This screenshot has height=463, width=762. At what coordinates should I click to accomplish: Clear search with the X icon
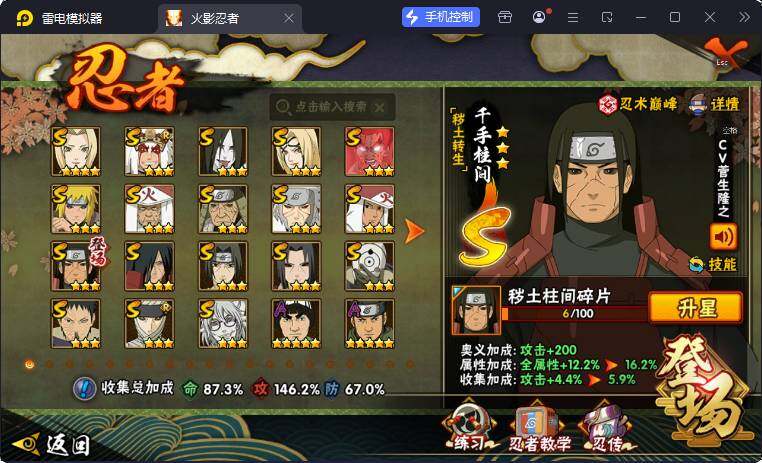click(x=380, y=107)
